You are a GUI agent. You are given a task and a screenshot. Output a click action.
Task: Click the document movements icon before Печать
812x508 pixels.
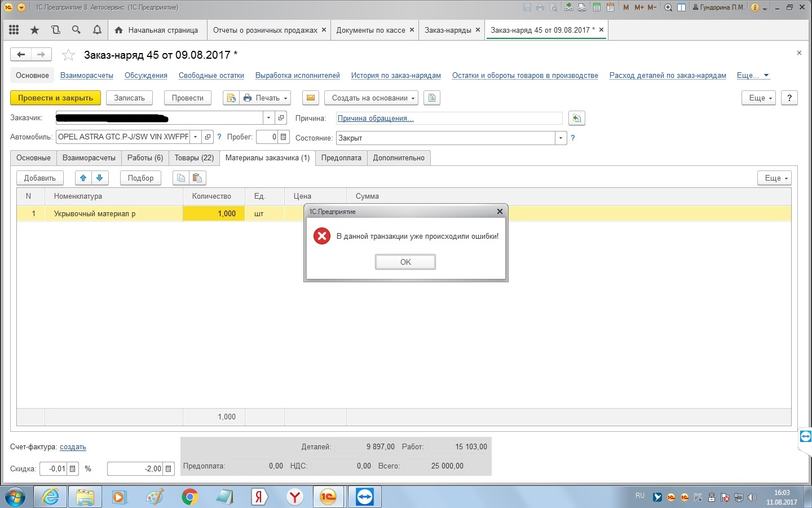(231, 98)
